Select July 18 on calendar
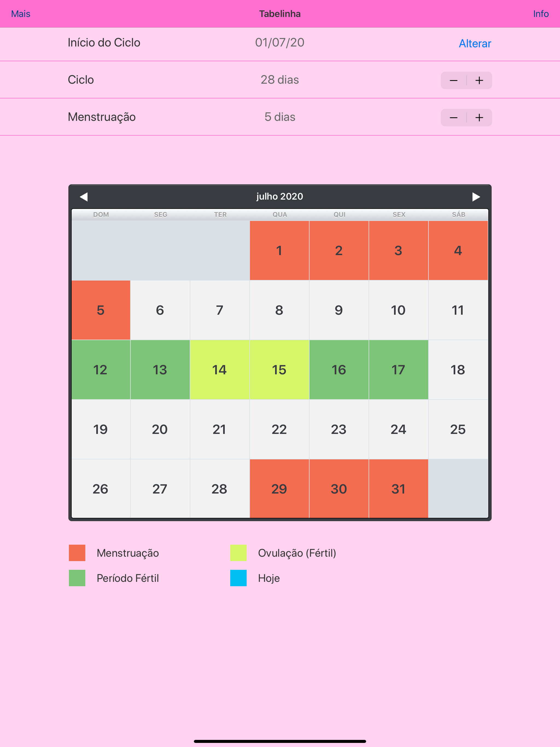 [x=458, y=370]
